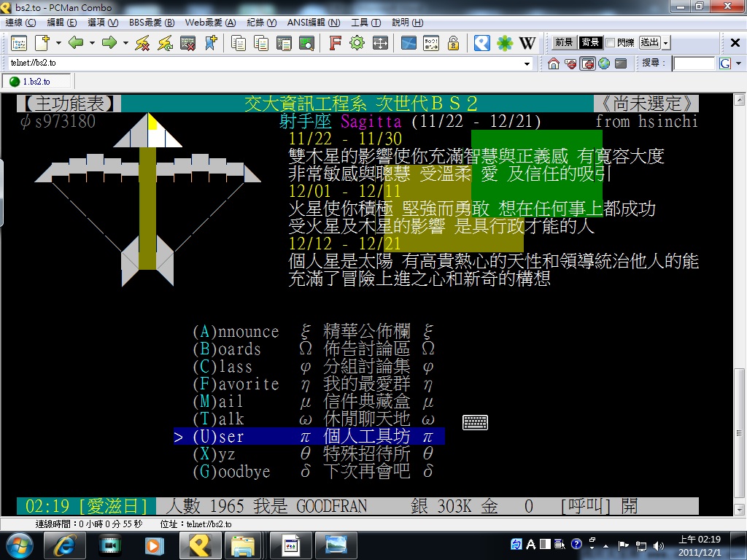Click the green flower icon
Viewport: 747px width, 560px height.
pos(505,43)
